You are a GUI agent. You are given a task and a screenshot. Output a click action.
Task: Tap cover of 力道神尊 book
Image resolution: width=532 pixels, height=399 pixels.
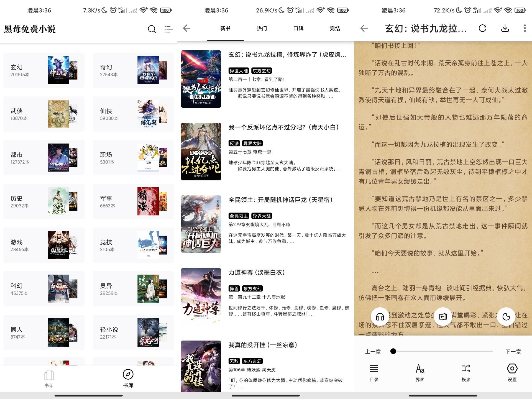201,297
